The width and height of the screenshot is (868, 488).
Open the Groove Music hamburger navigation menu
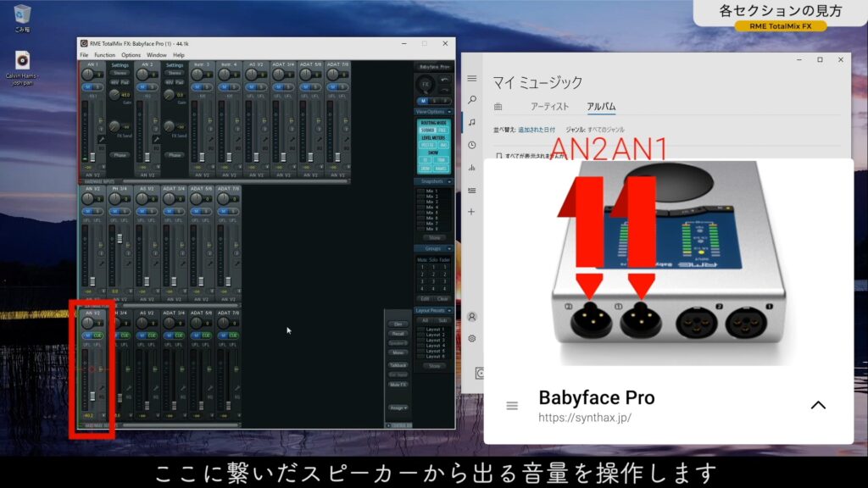(x=471, y=79)
